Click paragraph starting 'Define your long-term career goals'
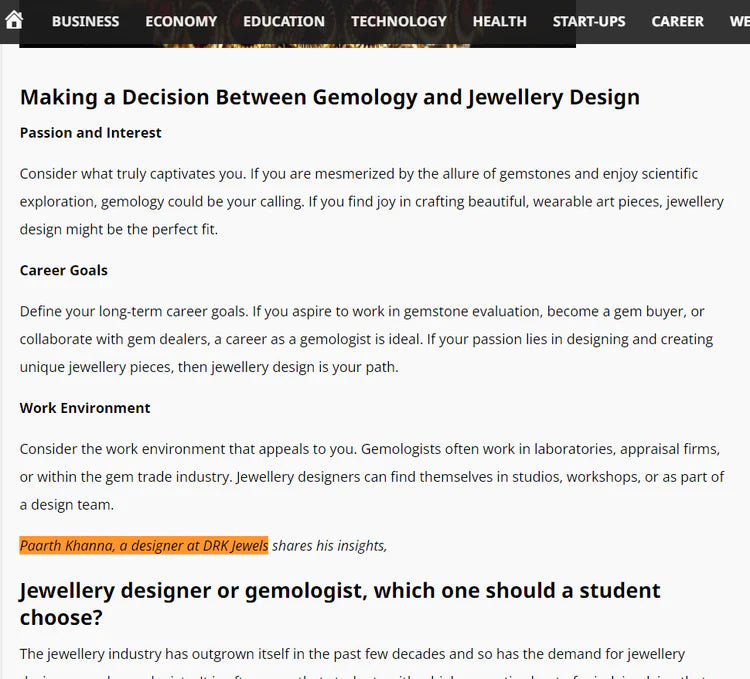 point(366,339)
